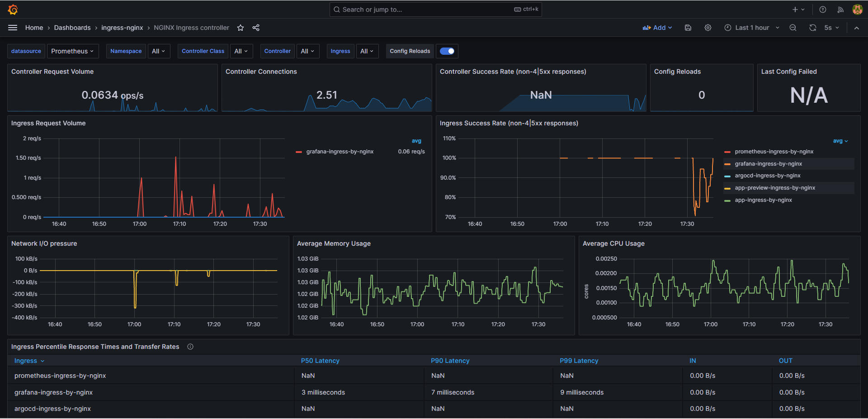Open the Last 1 hour time picker
Screen dimensions: 868x419
[x=751, y=28]
